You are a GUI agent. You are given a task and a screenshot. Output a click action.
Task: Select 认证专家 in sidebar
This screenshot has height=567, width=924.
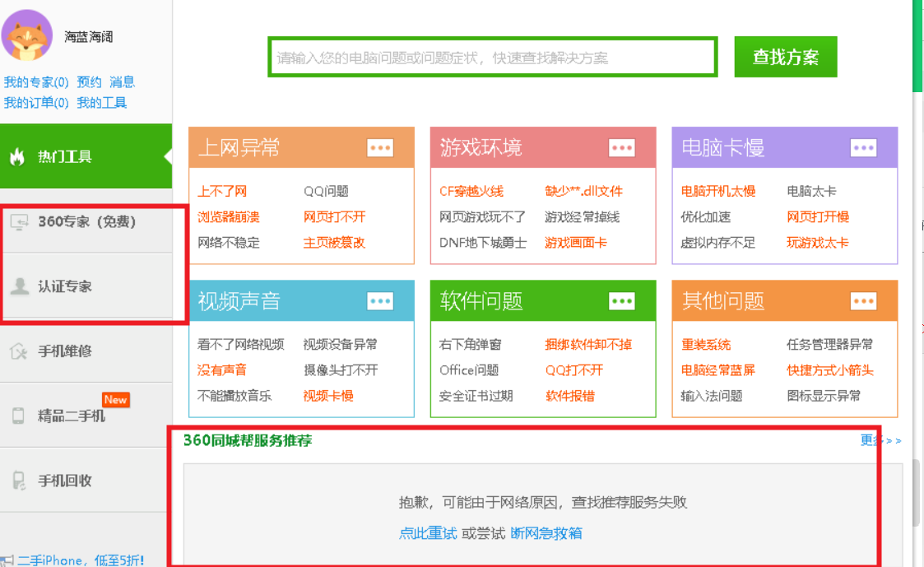[x=86, y=286]
